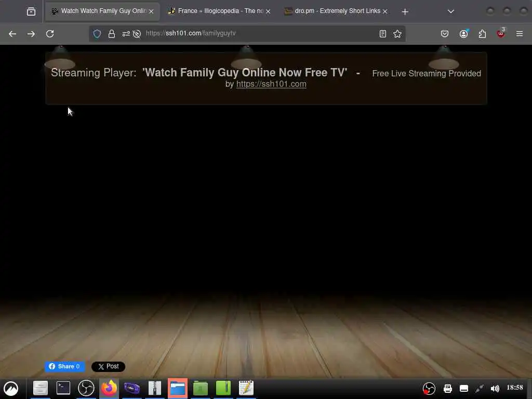Save page to Pocket
Viewport: 532px width, 399px height.
(x=445, y=34)
